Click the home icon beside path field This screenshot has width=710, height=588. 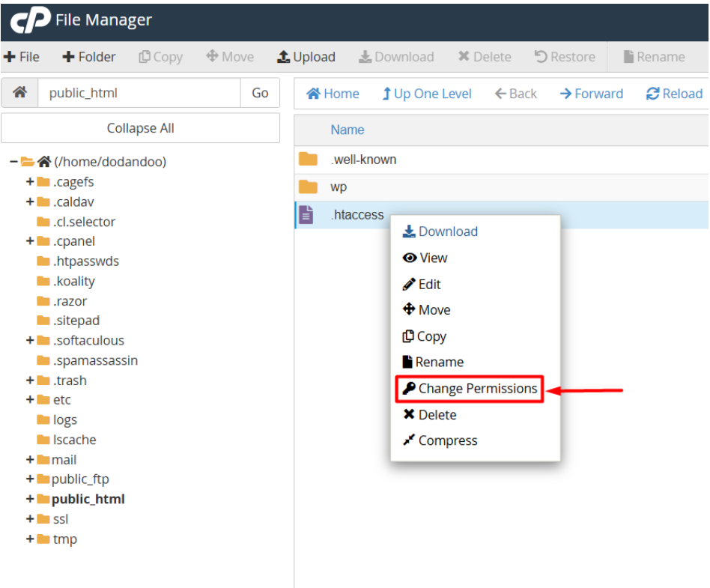20,93
